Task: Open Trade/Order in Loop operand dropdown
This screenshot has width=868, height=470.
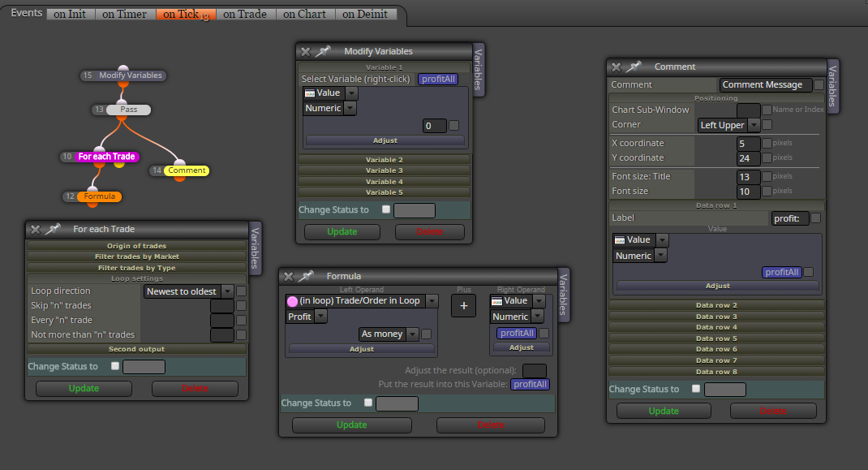Action: click(362, 301)
